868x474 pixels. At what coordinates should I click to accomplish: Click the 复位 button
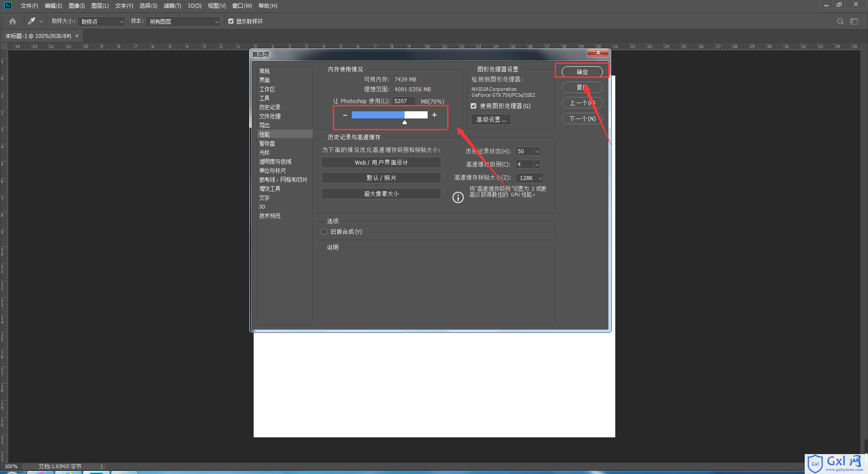pyautogui.click(x=582, y=87)
